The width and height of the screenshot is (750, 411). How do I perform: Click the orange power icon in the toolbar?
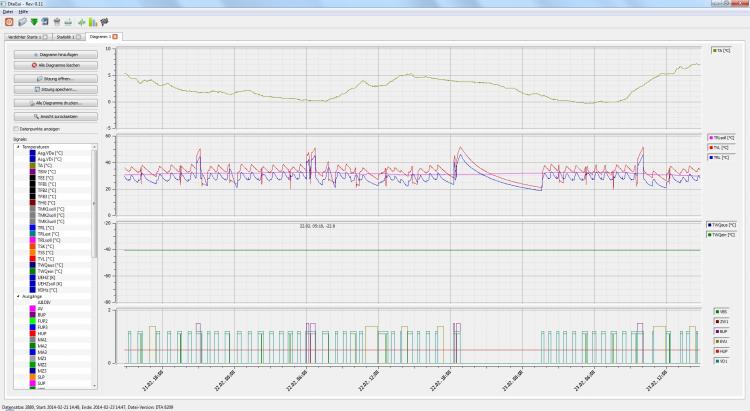(x=9, y=22)
